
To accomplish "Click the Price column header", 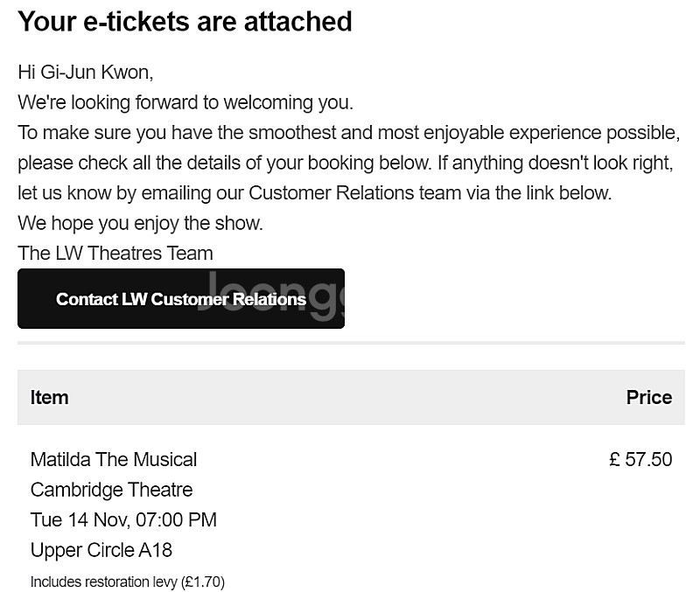I will click(x=649, y=397).
